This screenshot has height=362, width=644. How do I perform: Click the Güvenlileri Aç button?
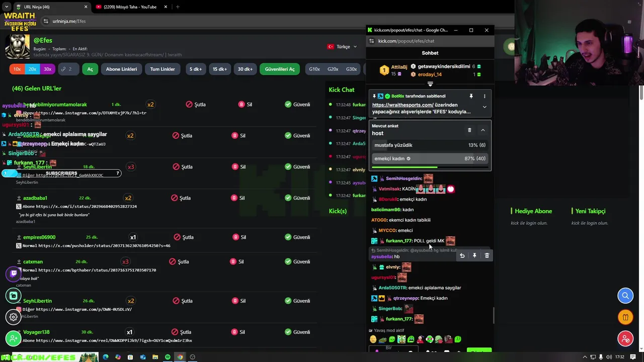tap(280, 69)
